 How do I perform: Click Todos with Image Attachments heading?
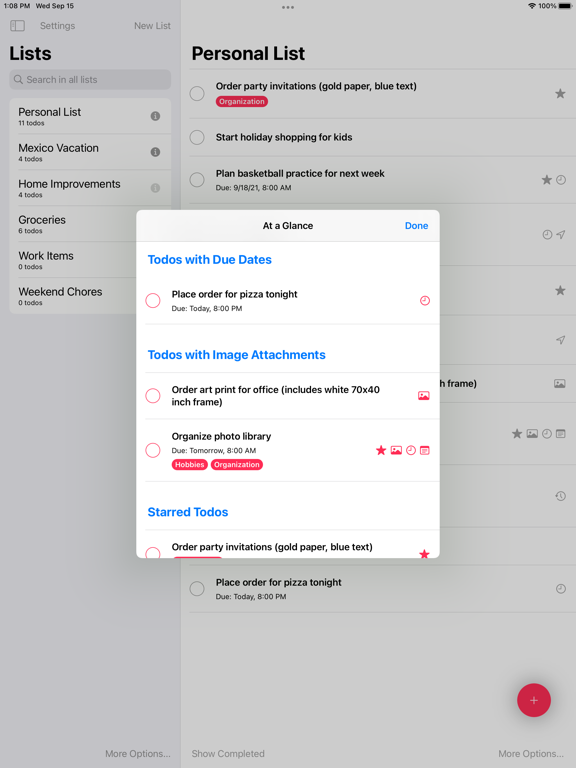tap(237, 355)
